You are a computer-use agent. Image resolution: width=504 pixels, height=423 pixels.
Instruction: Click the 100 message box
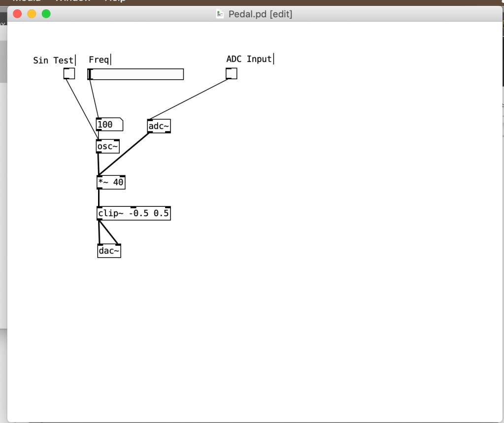click(108, 125)
